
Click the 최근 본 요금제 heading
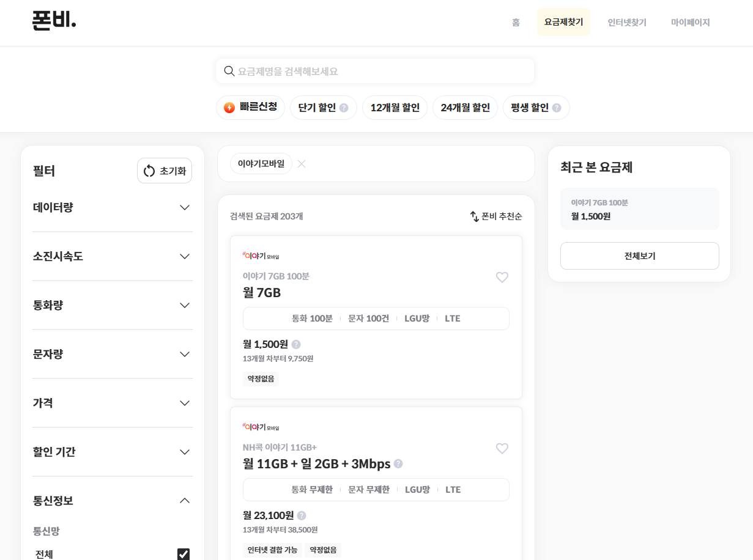pyautogui.click(x=596, y=168)
